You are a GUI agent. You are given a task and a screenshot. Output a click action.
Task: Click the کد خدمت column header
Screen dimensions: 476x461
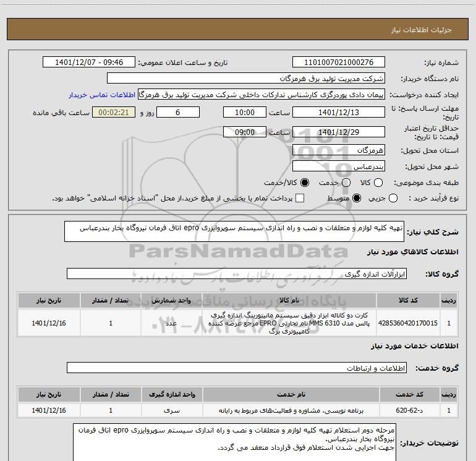pos(409,394)
